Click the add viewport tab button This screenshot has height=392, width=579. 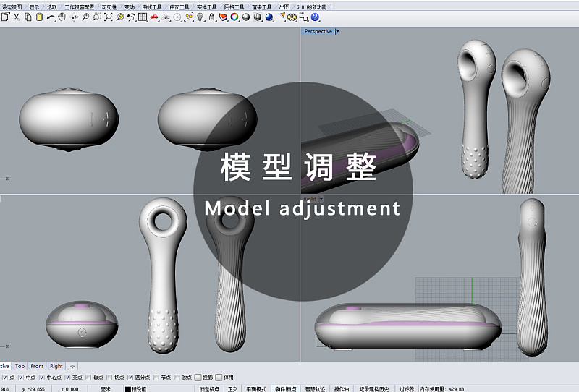click(x=72, y=366)
